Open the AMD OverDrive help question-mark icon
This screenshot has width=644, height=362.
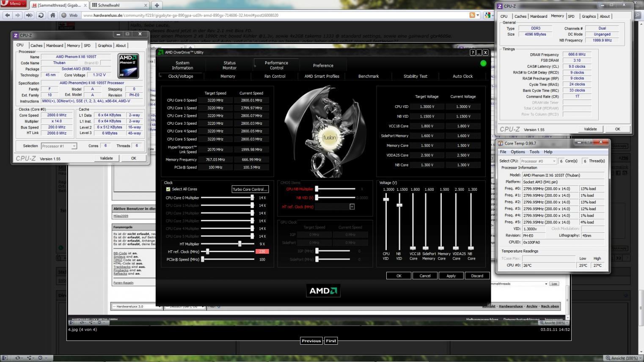coord(473,52)
